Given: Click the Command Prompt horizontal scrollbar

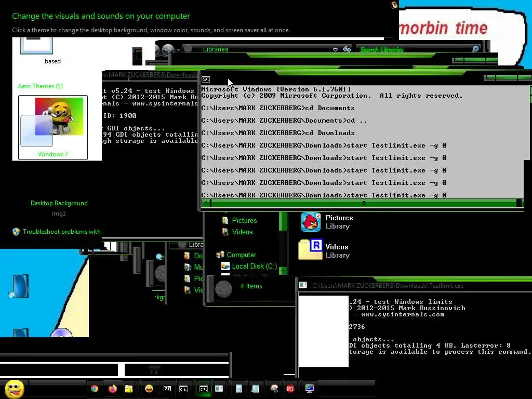Looking at the screenshot, I should (x=363, y=203).
